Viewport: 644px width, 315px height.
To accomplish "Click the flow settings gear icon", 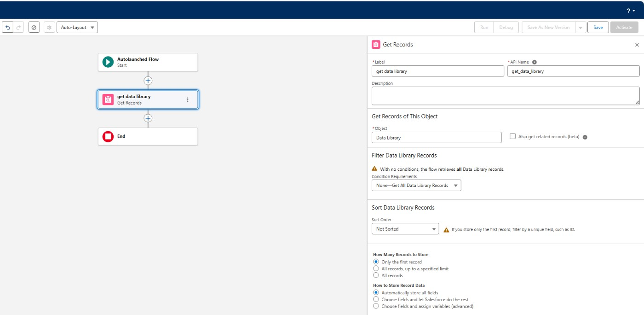I will 49,28.
